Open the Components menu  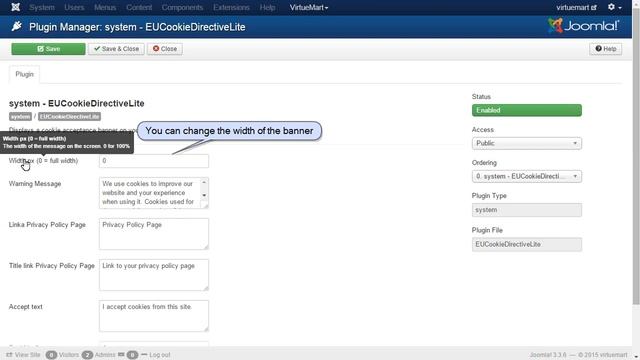click(x=182, y=7)
